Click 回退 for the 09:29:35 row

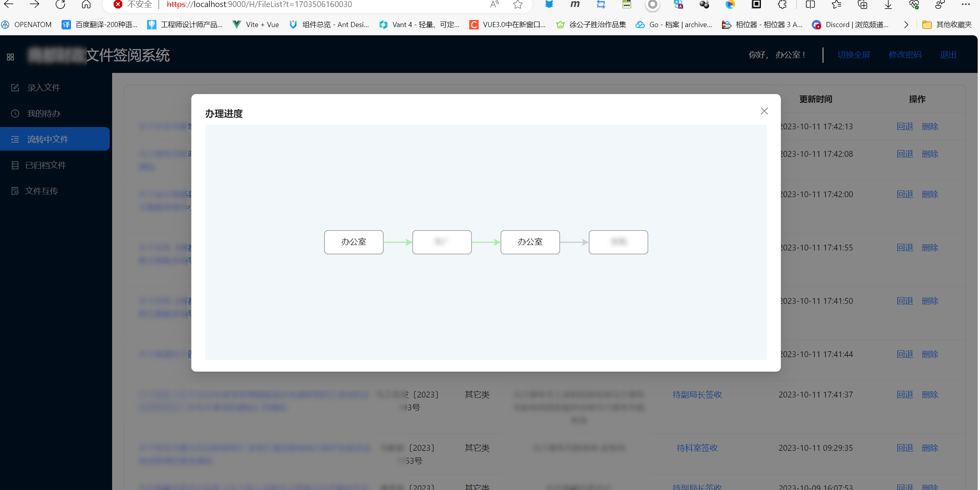pos(905,448)
